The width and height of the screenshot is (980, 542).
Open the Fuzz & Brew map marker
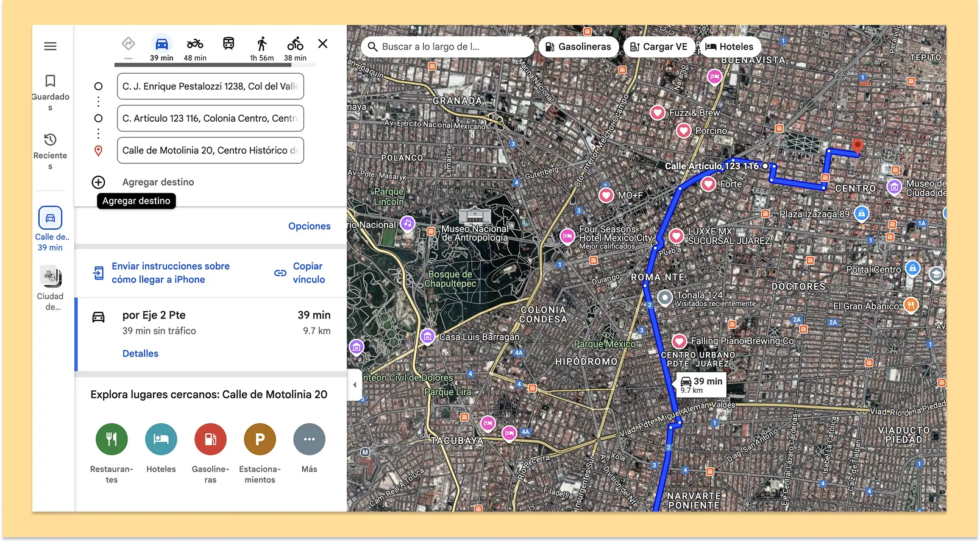(x=658, y=113)
